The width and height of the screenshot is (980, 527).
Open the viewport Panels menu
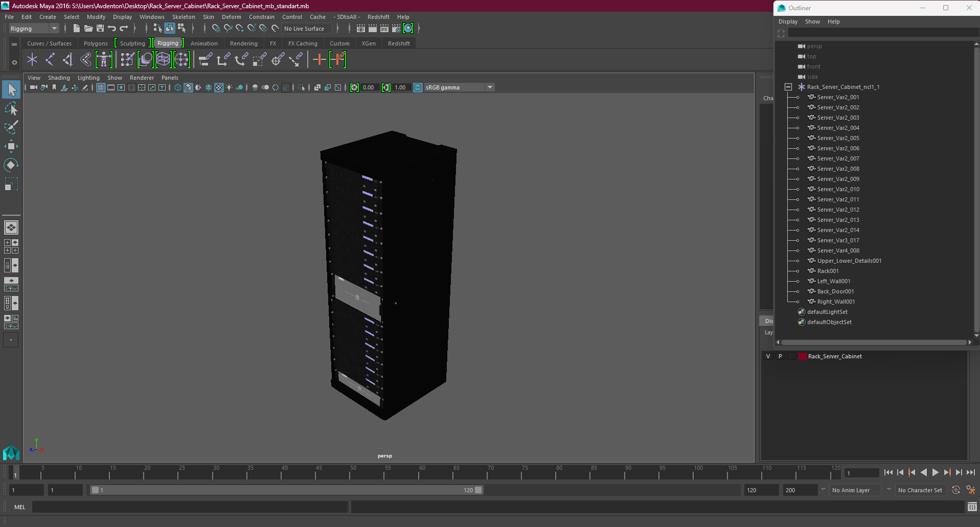coord(170,78)
